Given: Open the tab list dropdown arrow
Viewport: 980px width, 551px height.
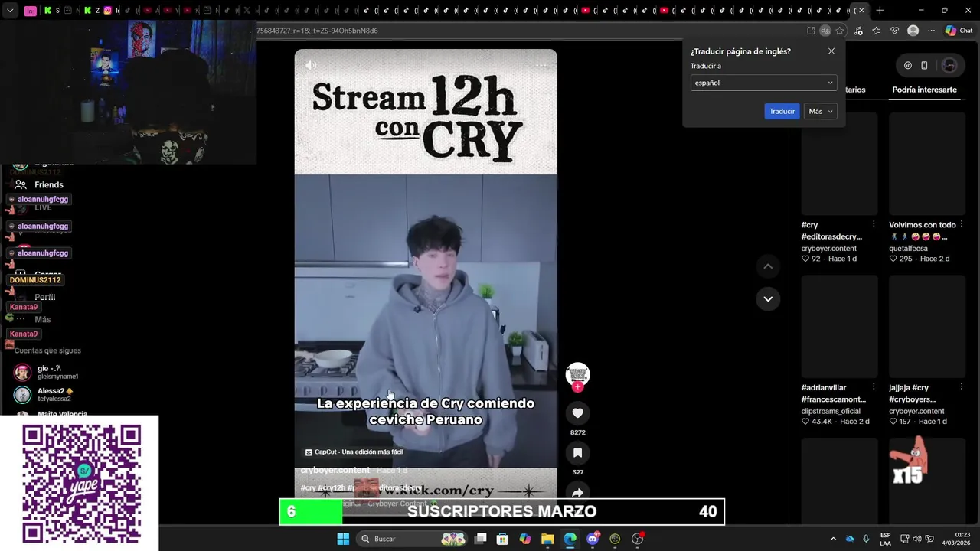Looking at the screenshot, I should [x=10, y=11].
